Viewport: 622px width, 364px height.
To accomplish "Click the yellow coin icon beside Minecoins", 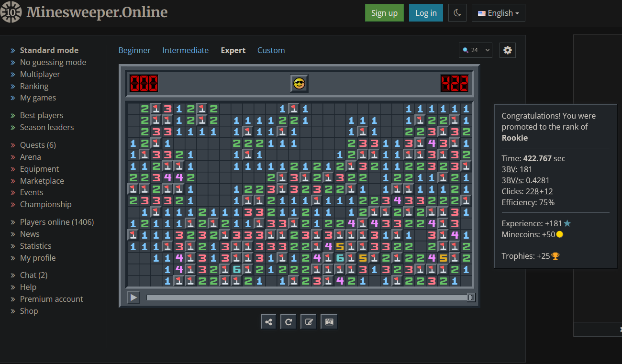I will (559, 234).
